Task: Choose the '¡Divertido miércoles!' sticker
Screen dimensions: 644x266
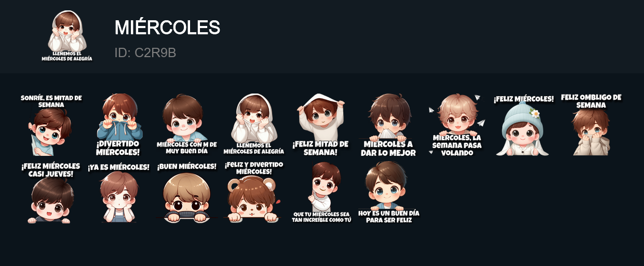Action: [x=119, y=125]
